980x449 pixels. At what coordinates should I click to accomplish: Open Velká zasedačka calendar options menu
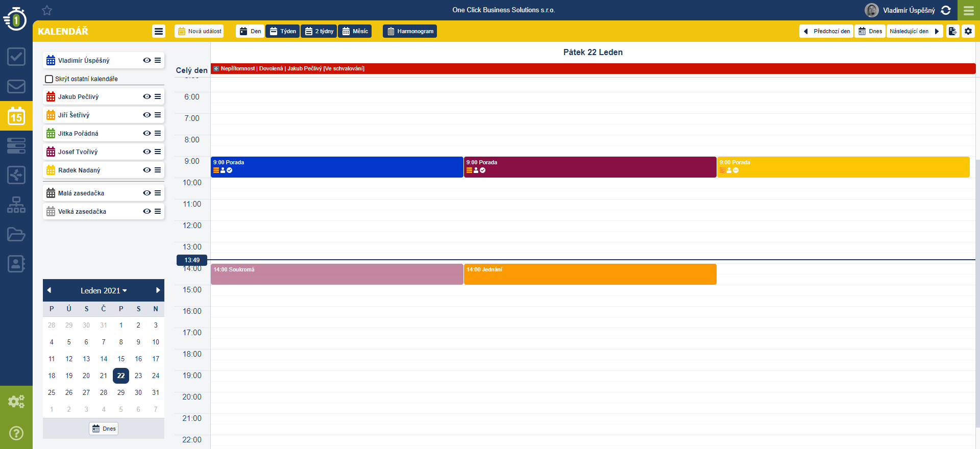click(158, 211)
